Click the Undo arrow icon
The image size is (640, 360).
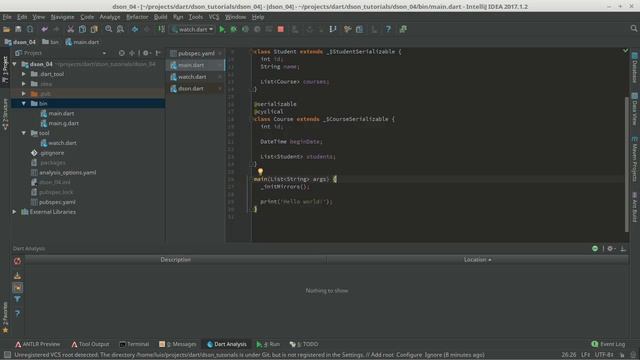(x=44, y=29)
